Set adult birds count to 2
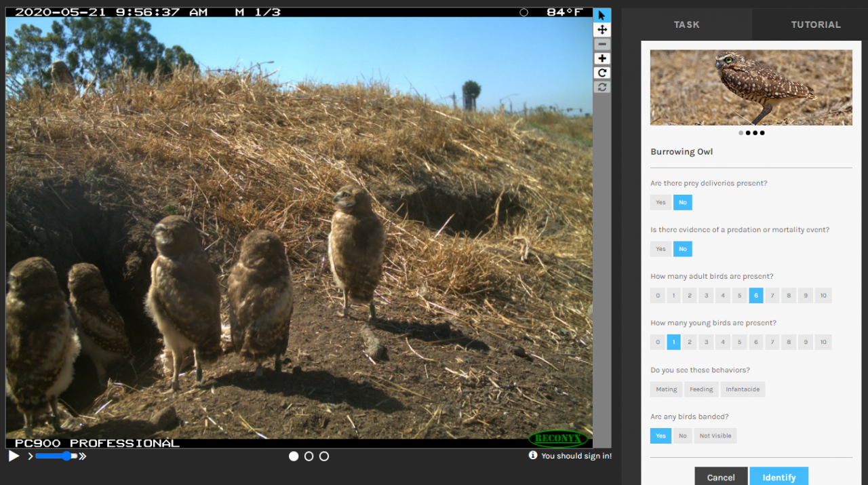 tap(690, 295)
